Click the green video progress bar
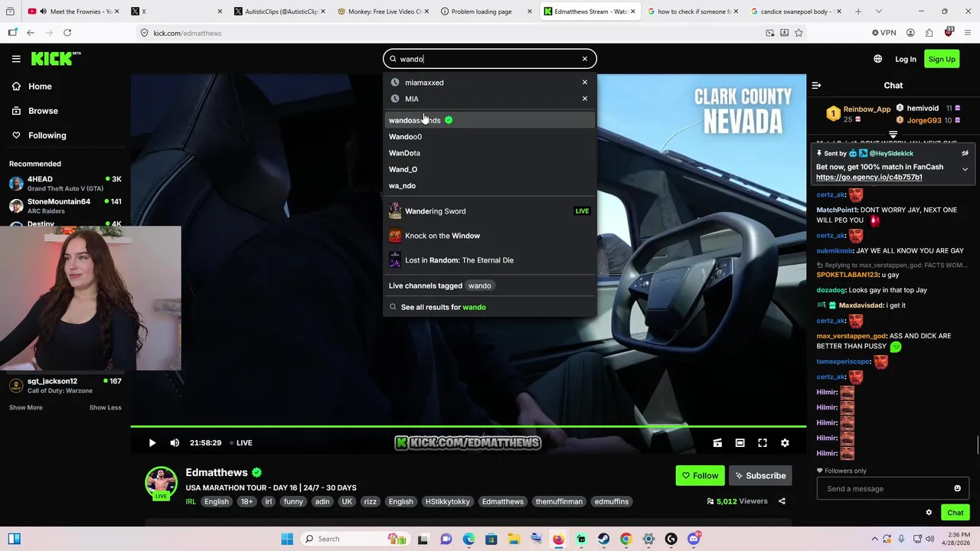This screenshot has width=980, height=551. coord(468,426)
